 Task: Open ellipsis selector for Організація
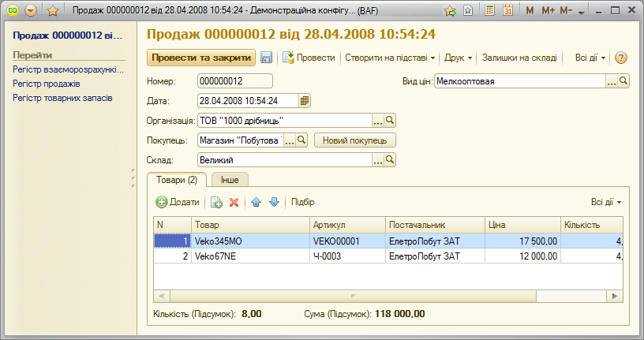[378, 121]
